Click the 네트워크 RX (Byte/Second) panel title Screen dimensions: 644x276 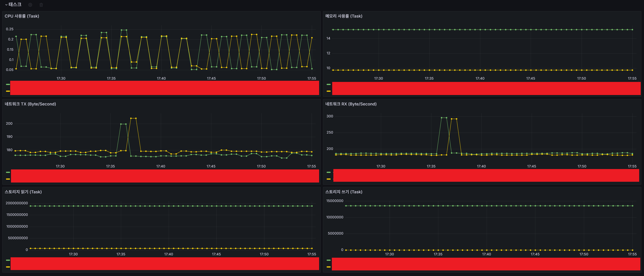click(351, 104)
